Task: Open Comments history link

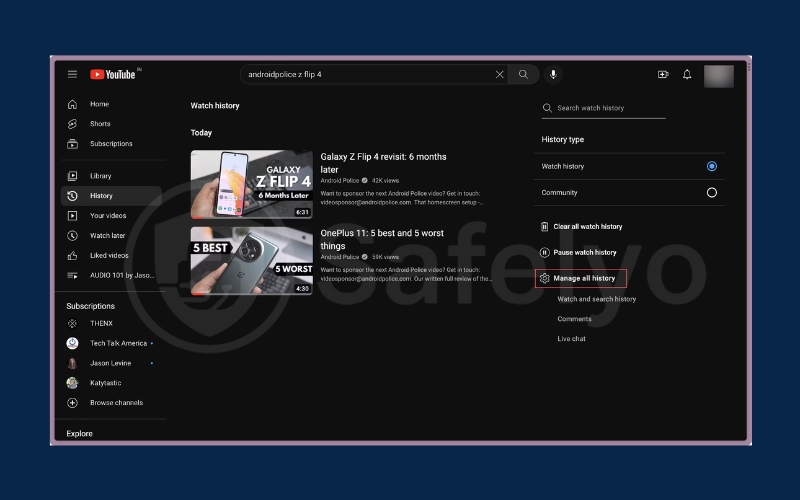Action: pos(574,319)
